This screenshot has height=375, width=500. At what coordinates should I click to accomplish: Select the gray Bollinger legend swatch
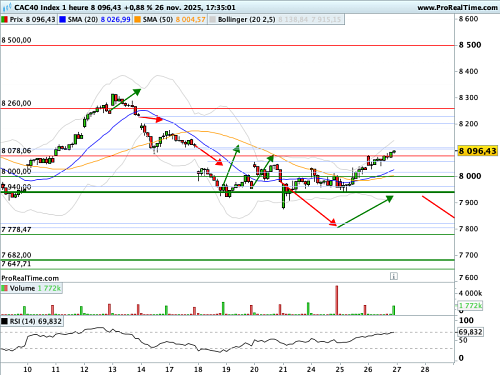coord(212,20)
